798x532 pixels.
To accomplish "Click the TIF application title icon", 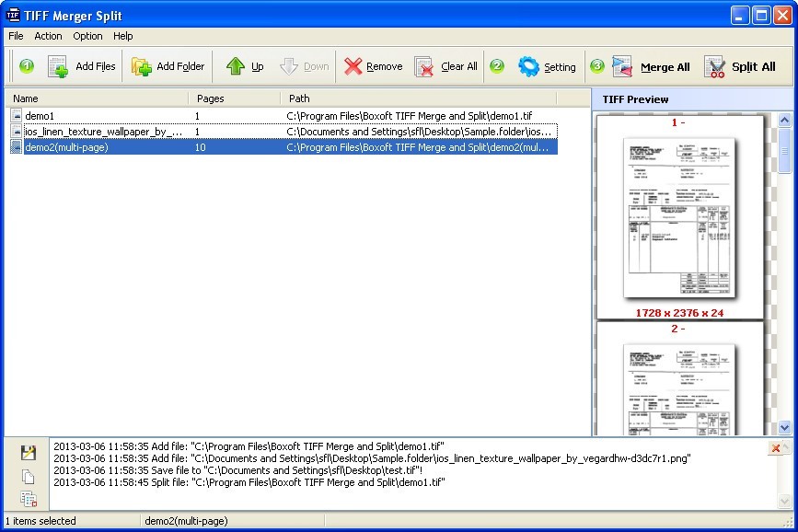I will [13, 16].
